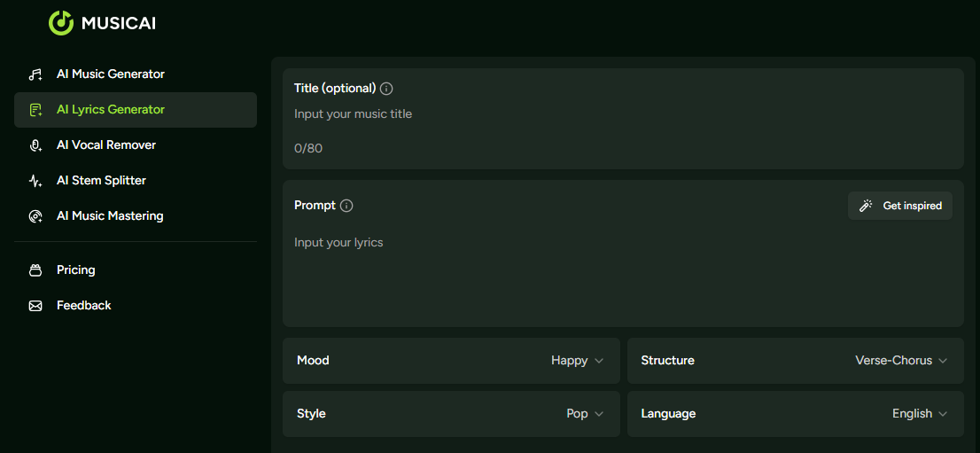This screenshot has width=980, height=453.
Task: Click the magic wand Get inspired icon
Action: coord(866,206)
